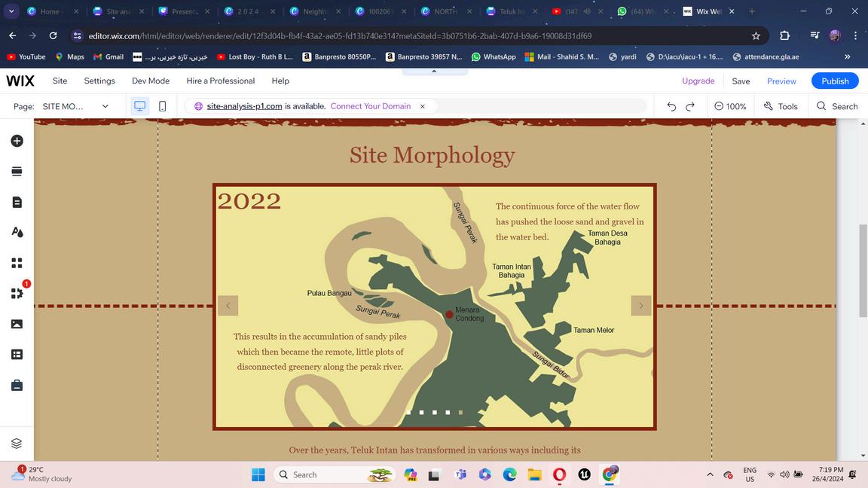
Task: Open Opera browser from taskbar
Action: point(560,474)
